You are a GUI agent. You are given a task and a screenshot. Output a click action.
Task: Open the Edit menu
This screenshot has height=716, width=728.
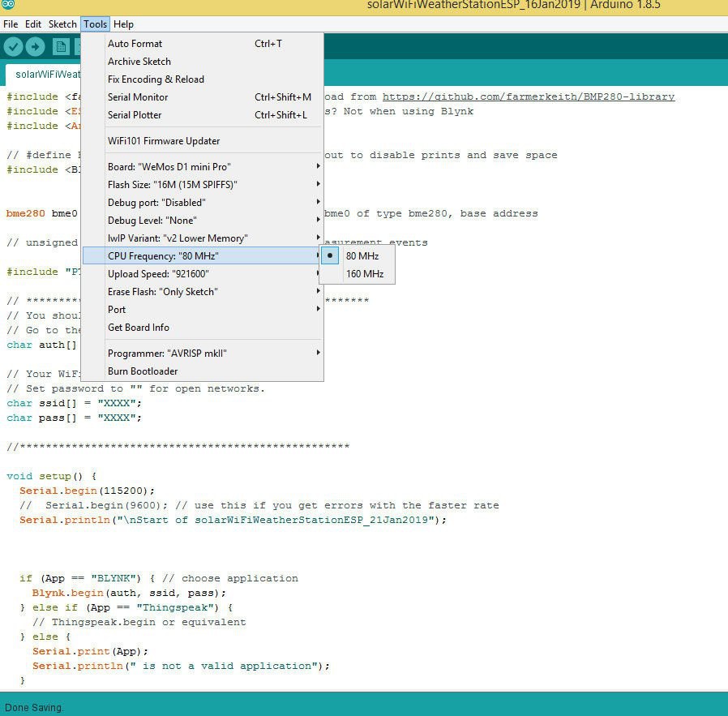pyautogui.click(x=33, y=24)
